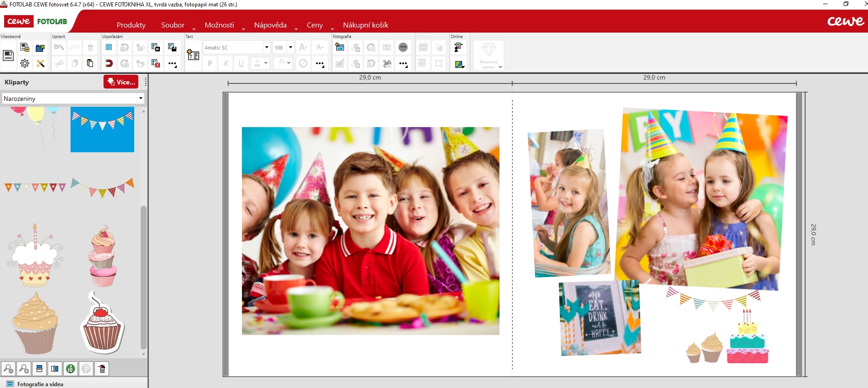Open the Produkty menu

tap(131, 25)
